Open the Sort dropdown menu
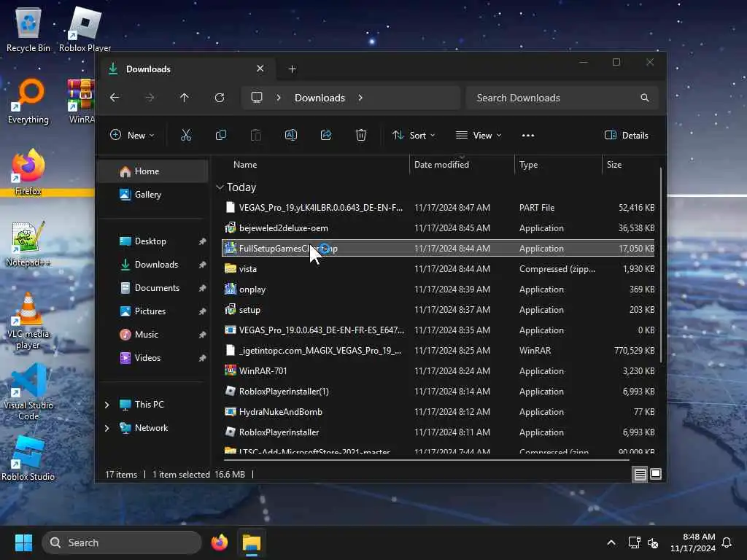 413,135
